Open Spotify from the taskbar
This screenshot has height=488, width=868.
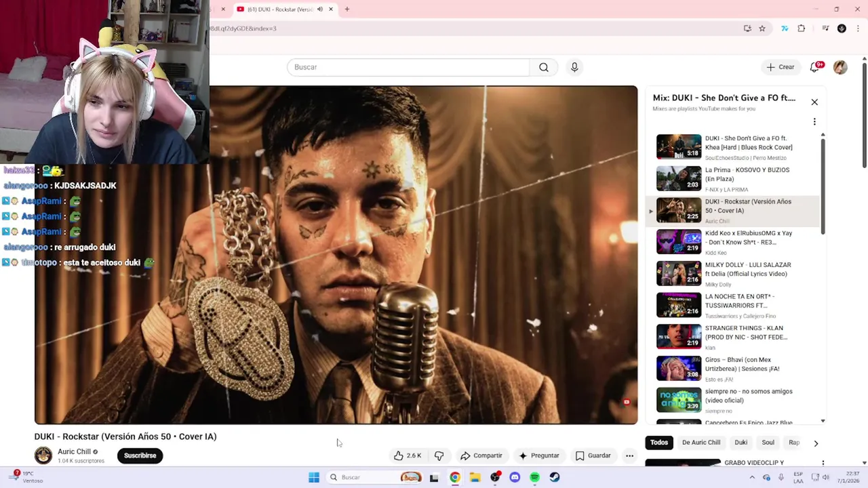tap(534, 477)
